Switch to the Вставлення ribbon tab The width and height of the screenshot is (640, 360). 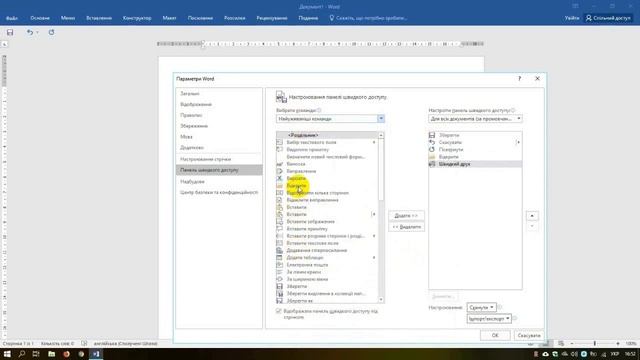point(99,18)
